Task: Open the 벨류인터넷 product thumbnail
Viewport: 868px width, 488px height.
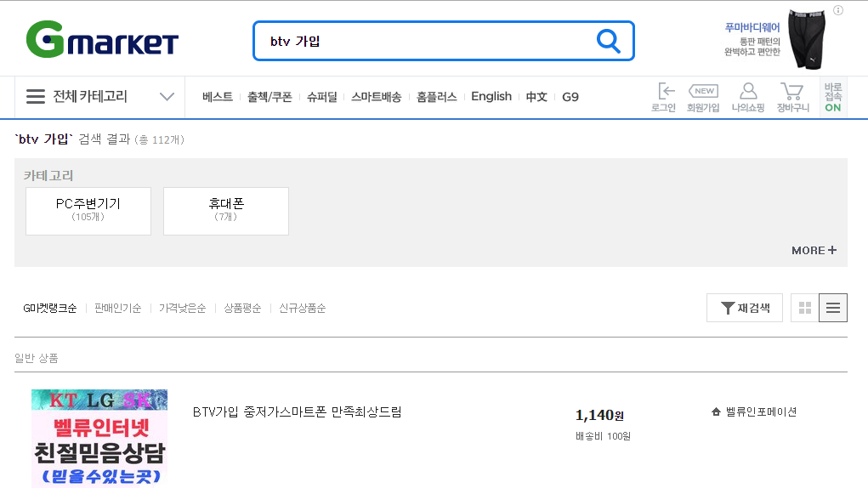Action: (99, 438)
